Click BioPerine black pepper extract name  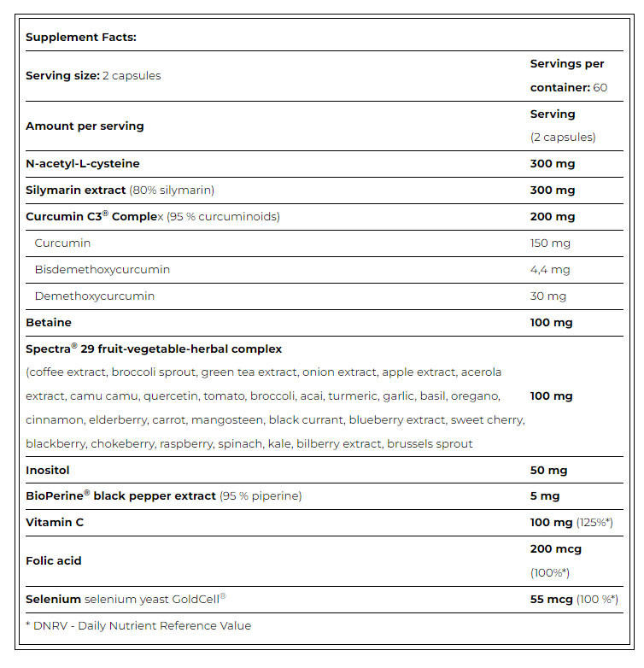[x=120, y=495]
